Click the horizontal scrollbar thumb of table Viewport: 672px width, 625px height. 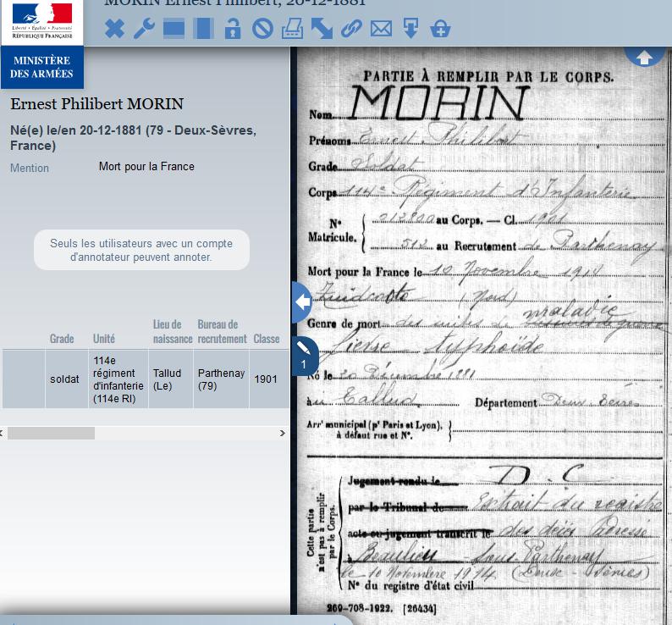pos(51,434)
